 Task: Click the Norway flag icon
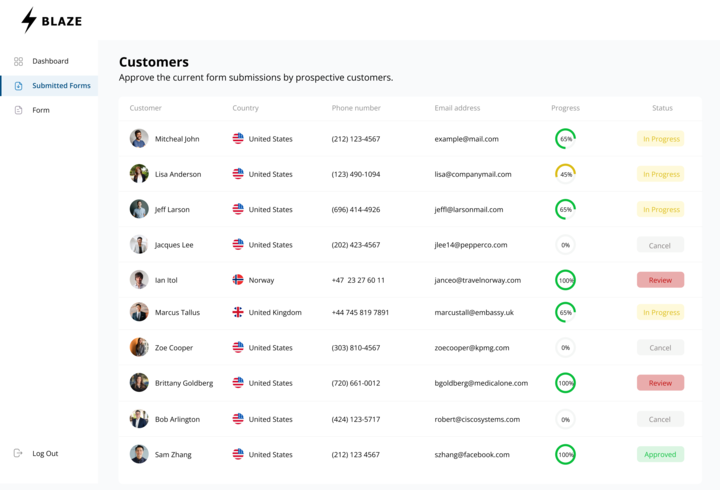click(238, 280)
